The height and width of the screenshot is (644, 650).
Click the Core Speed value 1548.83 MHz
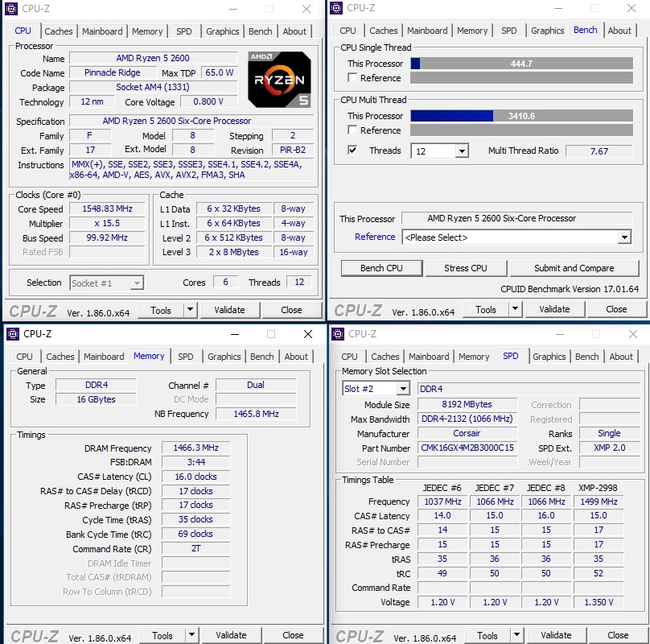click(x=107, y=208)
